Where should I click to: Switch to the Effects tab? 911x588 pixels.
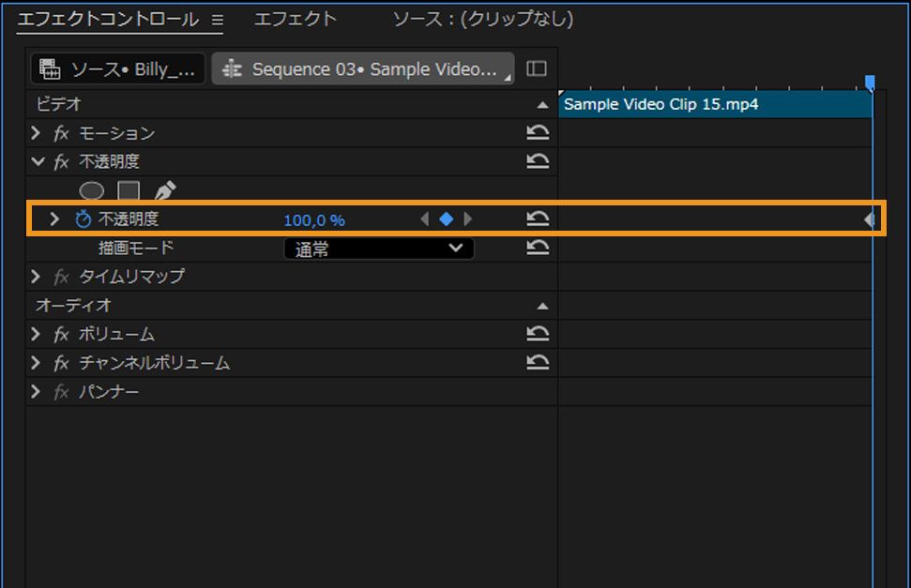pyautogui.click(x=295, y=19)
